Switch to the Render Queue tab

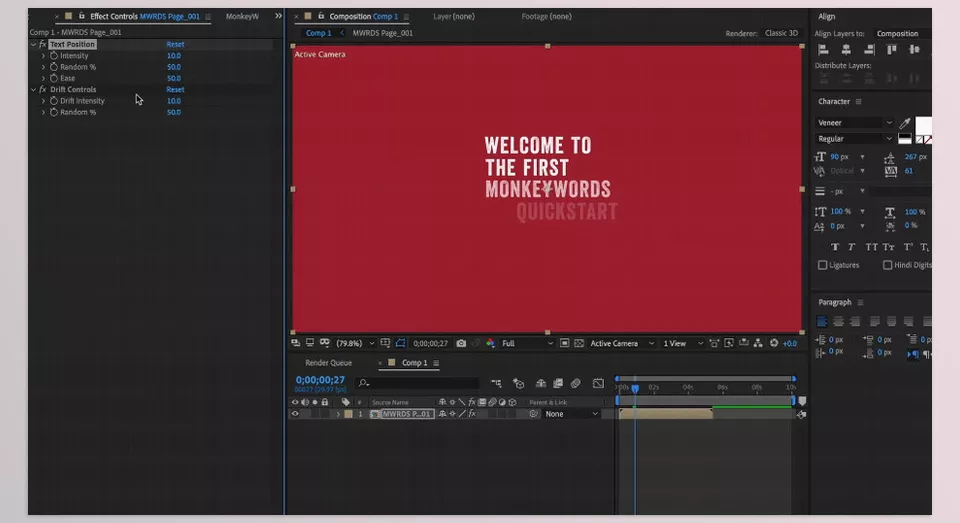(328, 363)
